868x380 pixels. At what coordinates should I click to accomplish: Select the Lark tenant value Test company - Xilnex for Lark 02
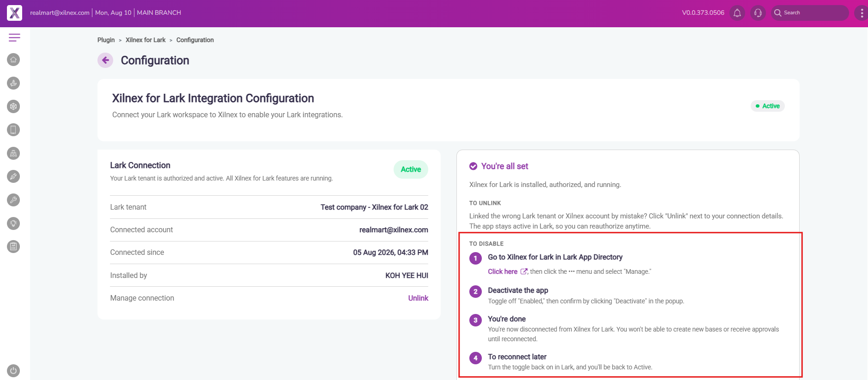(374, 207)
